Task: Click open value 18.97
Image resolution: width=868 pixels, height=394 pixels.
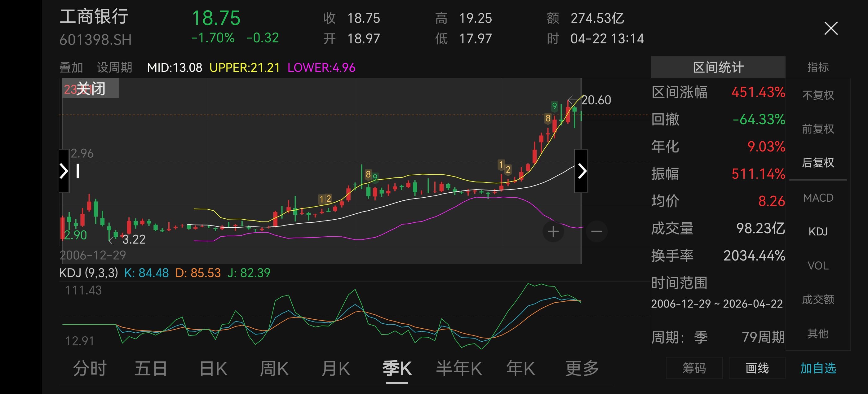Action: pos(364,39)
